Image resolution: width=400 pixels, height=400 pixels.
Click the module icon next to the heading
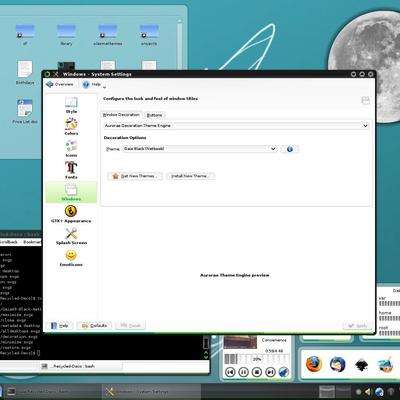365,100
